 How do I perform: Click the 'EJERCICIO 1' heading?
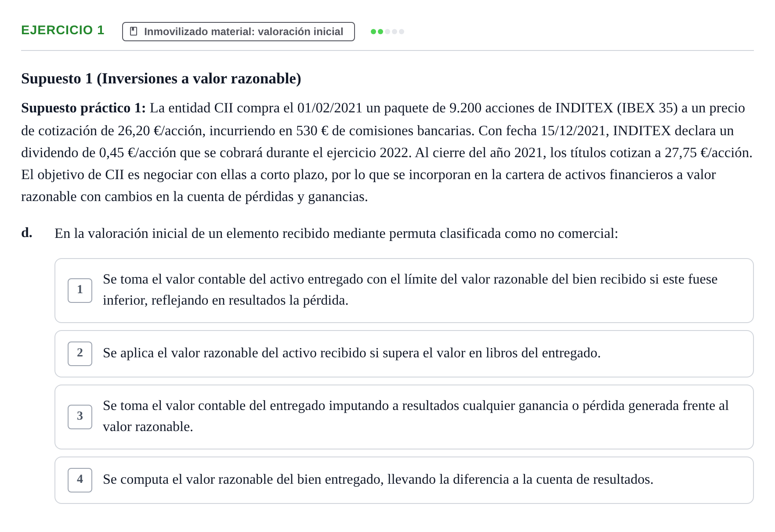click(x=63, y=30)
